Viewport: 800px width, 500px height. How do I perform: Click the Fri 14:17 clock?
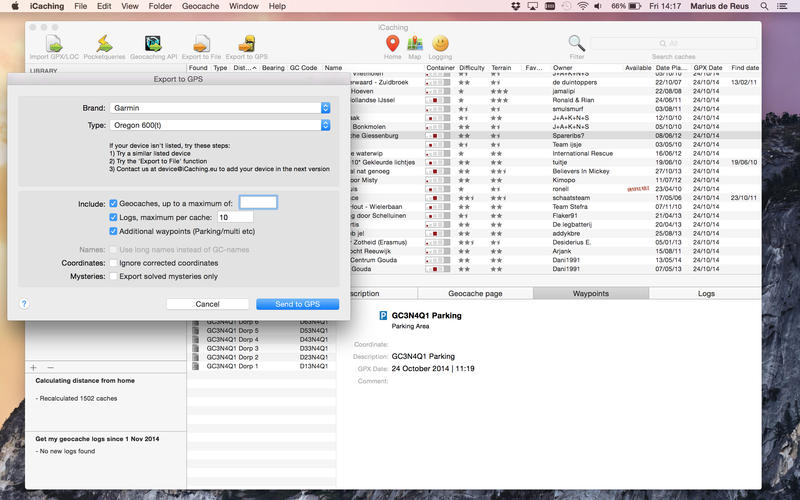[665, 6]
